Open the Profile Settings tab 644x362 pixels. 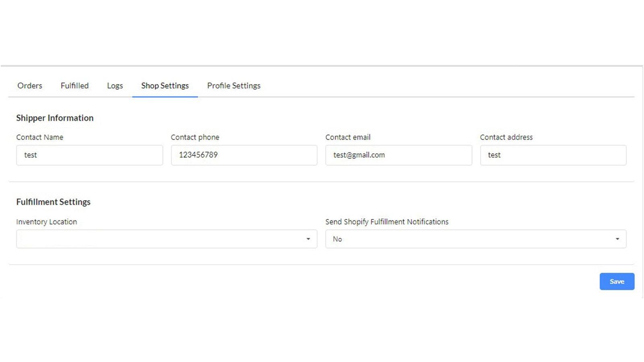coord(233,86)
